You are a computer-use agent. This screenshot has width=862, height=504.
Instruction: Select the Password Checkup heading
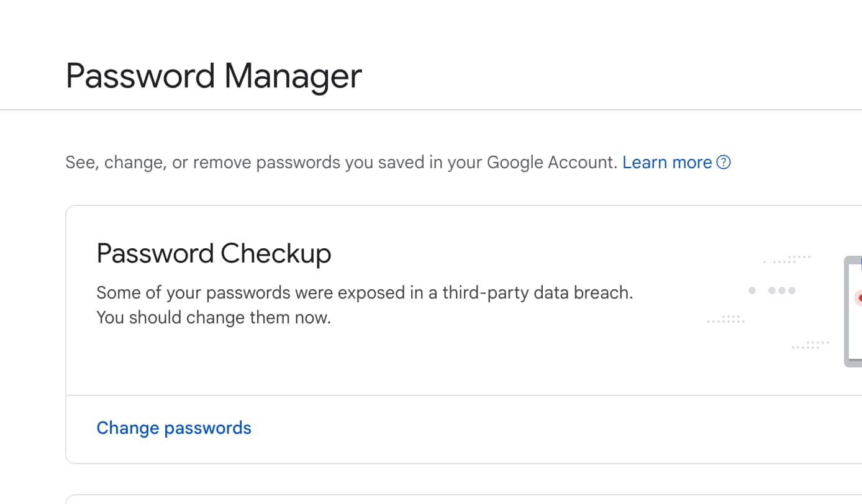[214, 253]
